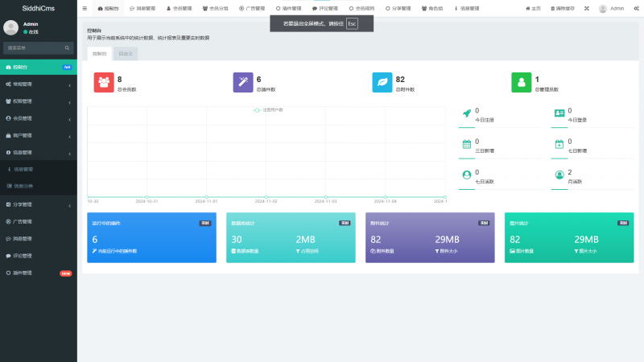Open 控制台 tab in top navigation bar
Viewport: 644px width, 362px height.
coord(108,8)
